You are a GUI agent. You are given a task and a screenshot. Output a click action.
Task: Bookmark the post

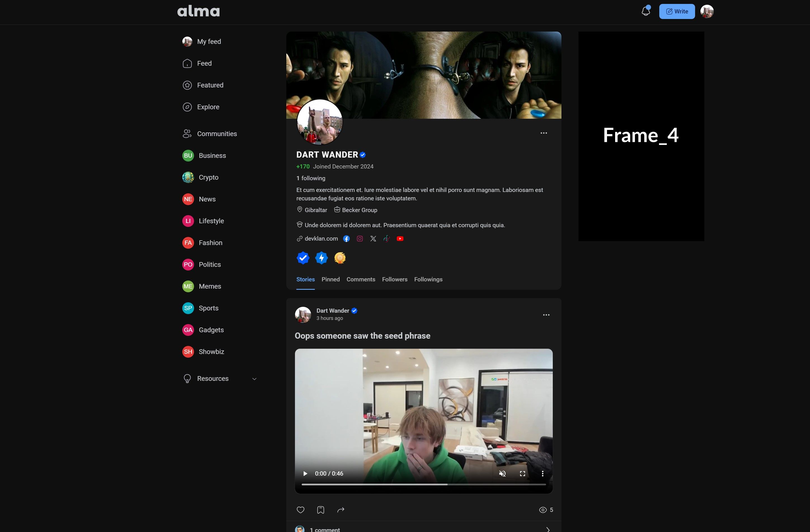(x=321, y=510)
